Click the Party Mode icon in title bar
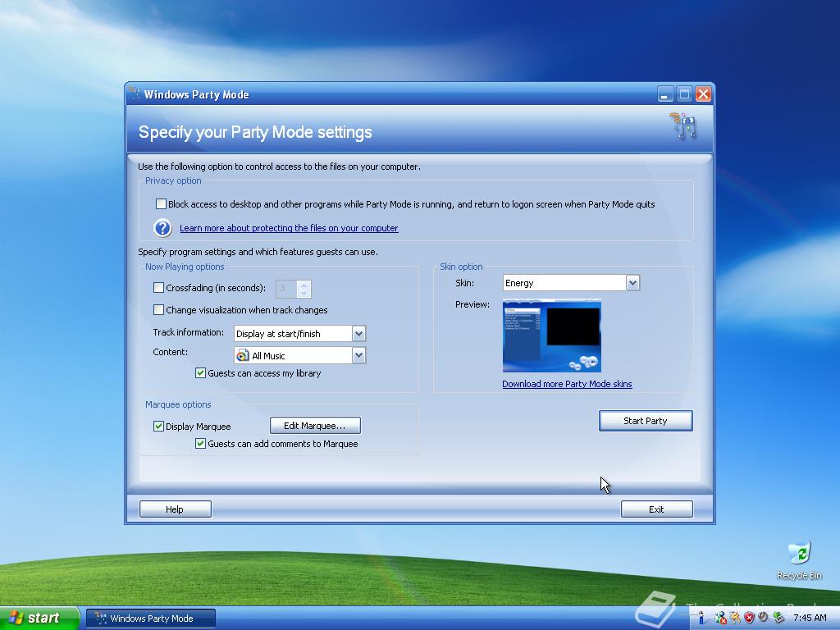Viewport: 840px width, 630px height. click(x=135, y=94)
